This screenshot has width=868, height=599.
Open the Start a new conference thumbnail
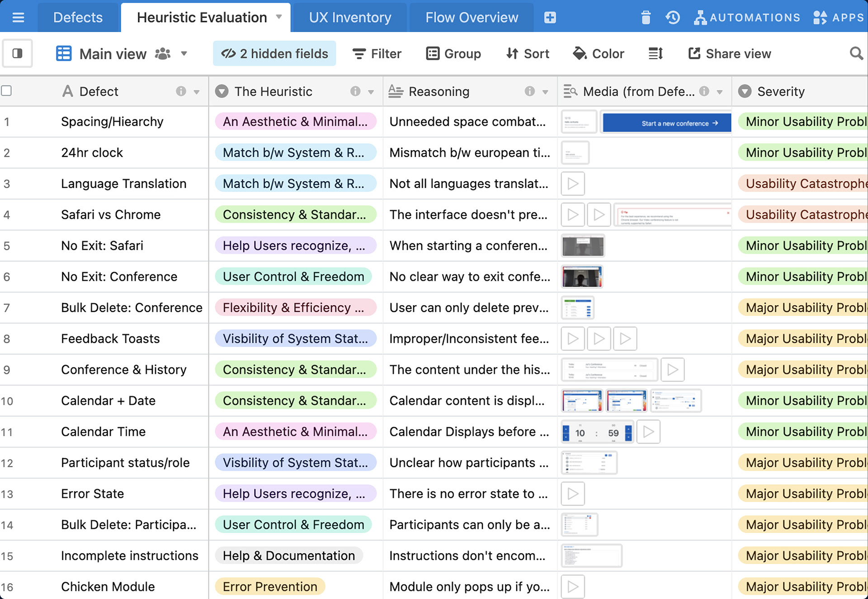point(666,123)
